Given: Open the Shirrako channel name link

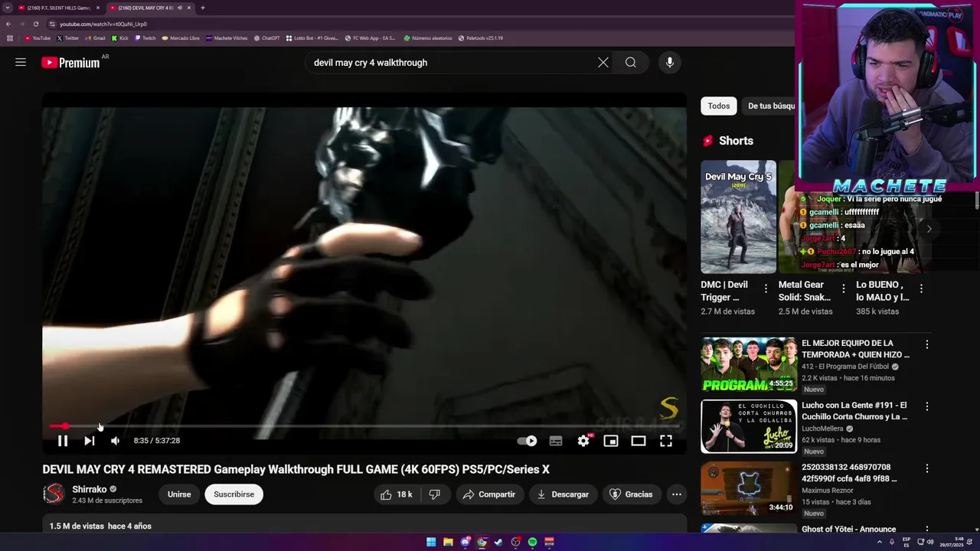Looking at the screenshot, I should 90,489.
